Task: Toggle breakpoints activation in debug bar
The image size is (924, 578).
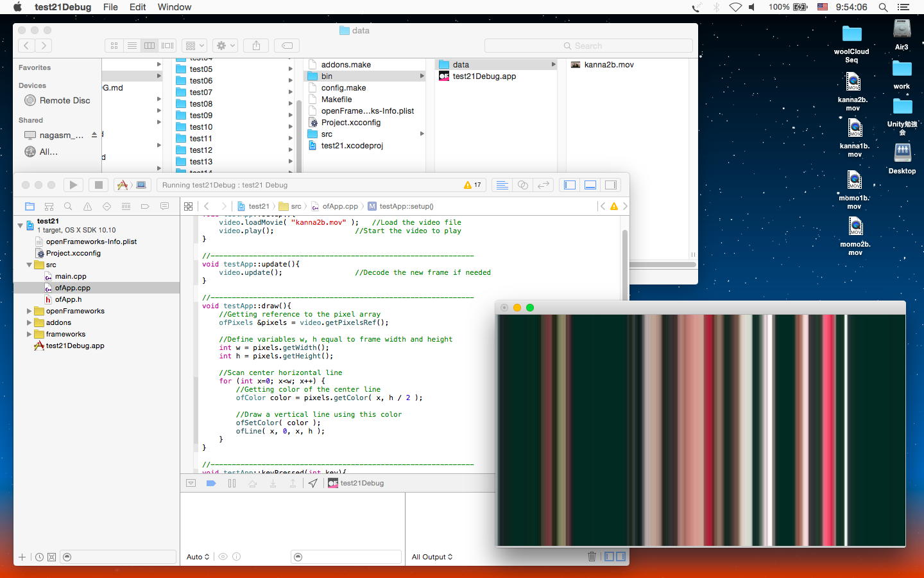Action: click(211, 484)
